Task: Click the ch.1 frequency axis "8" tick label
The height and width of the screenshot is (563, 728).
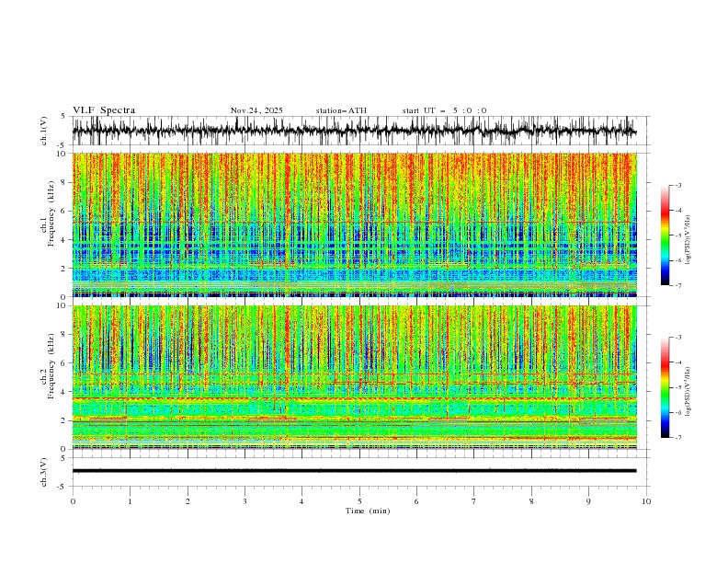Action: [x=65, y=182]
